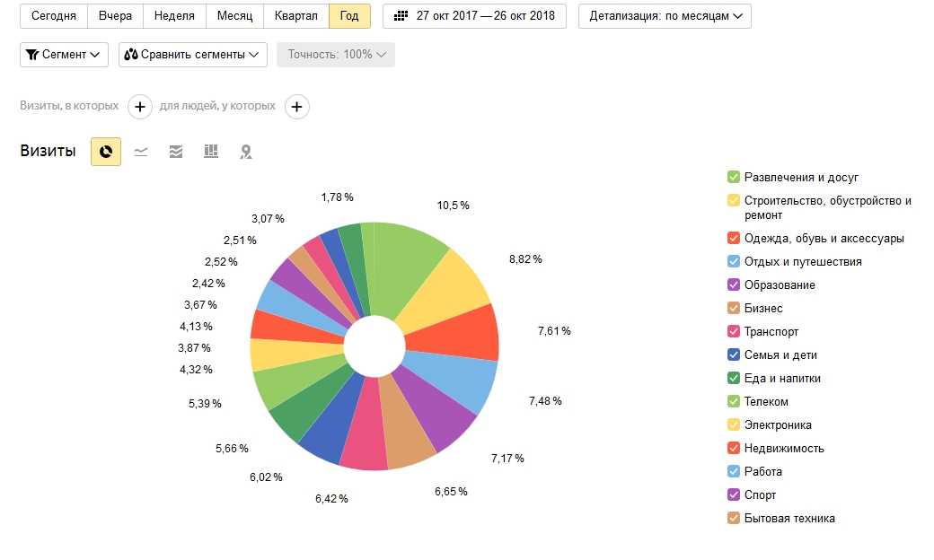The height and width of the screenshot is (560, 934).
Task: Click the Сегодня period button
Action: (x=54, y=16)
